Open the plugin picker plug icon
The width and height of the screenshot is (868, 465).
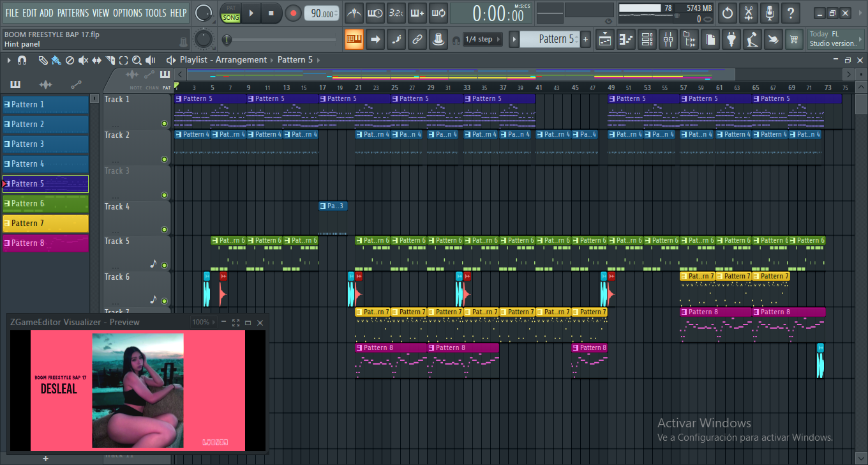coord(731,40)
